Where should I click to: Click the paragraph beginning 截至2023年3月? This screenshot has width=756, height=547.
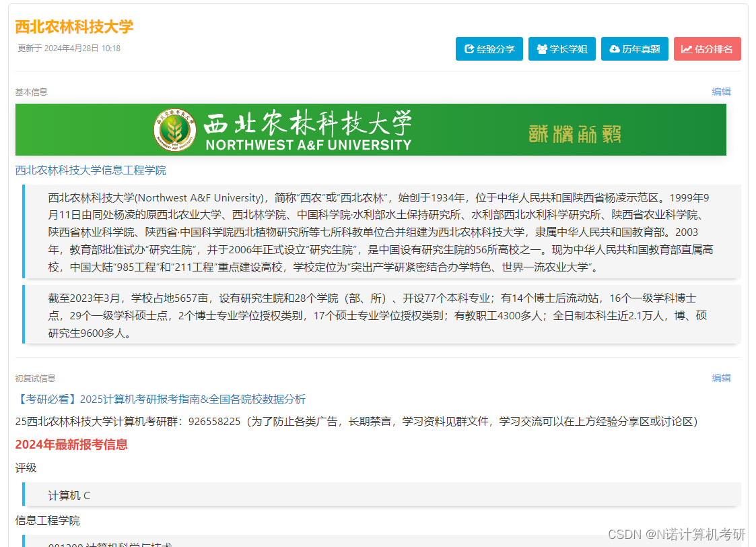(x=382, y=315)
